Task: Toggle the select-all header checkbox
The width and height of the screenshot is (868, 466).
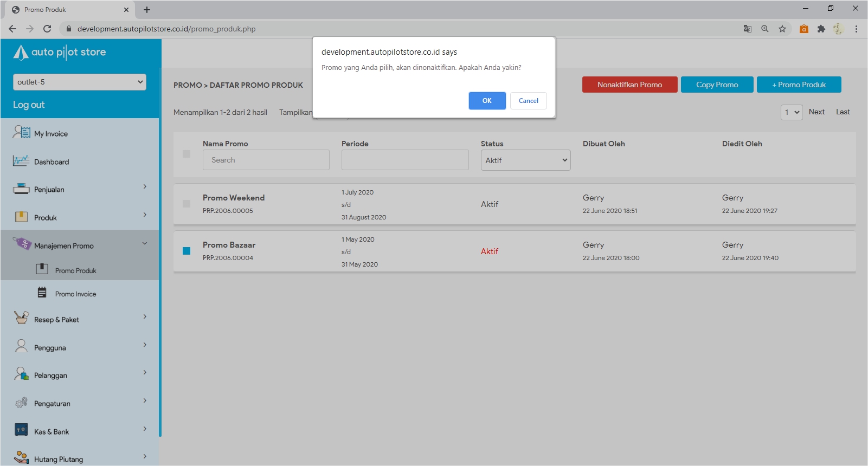Action: 187,154
